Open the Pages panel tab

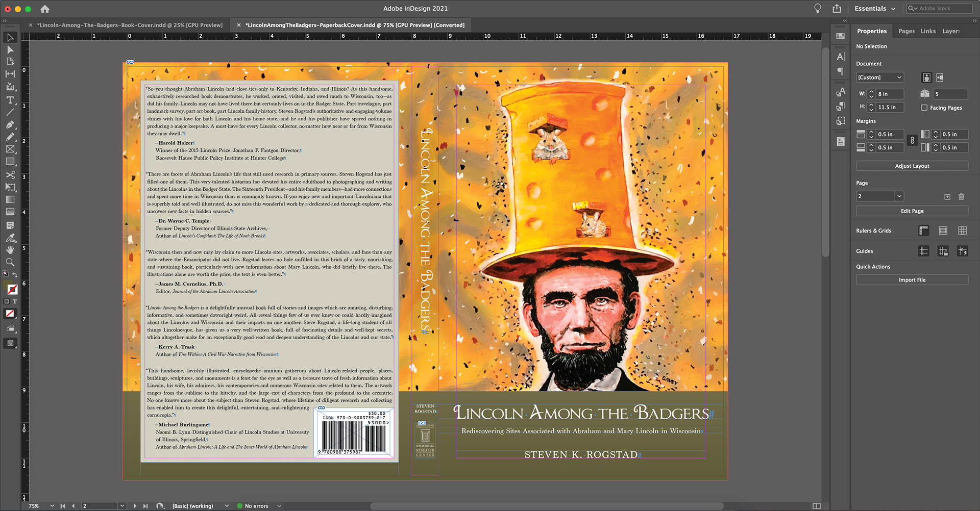906,31
